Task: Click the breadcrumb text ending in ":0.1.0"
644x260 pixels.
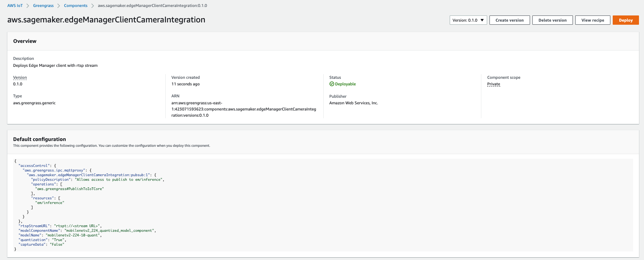Action: (x=152, y=6)
